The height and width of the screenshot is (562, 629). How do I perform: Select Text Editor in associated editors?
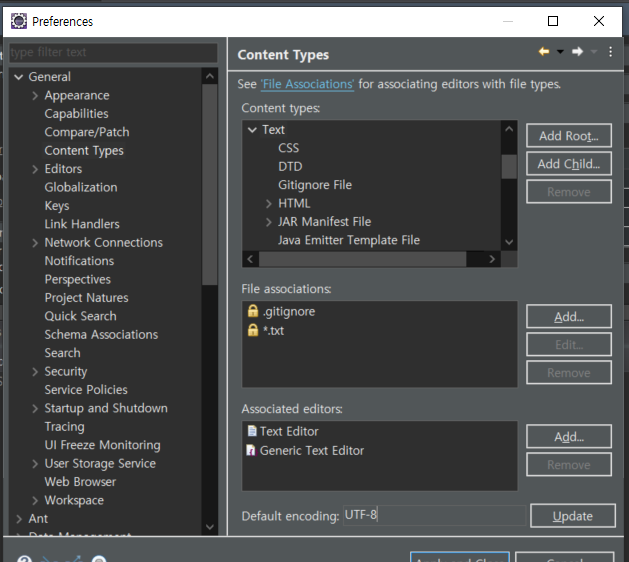tap(289, 431)
